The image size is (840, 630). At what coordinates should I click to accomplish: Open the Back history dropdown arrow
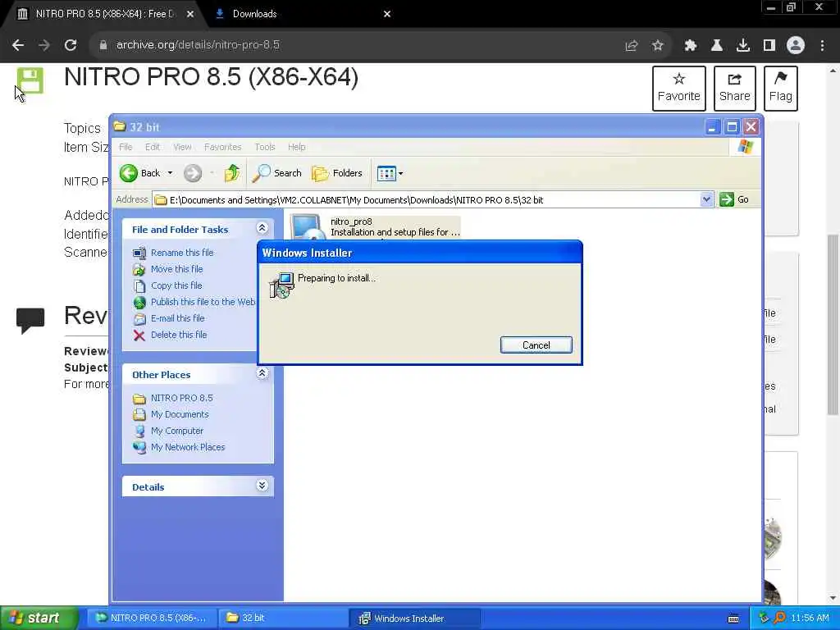pos(170,173)
